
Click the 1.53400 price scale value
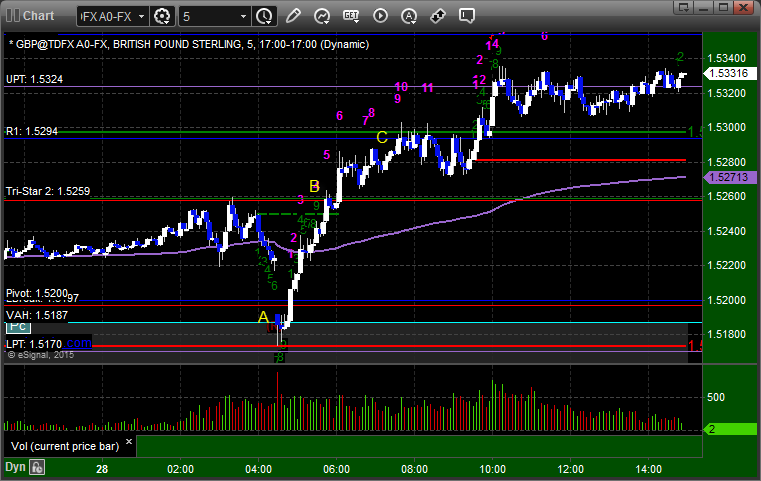click(727, 58)
